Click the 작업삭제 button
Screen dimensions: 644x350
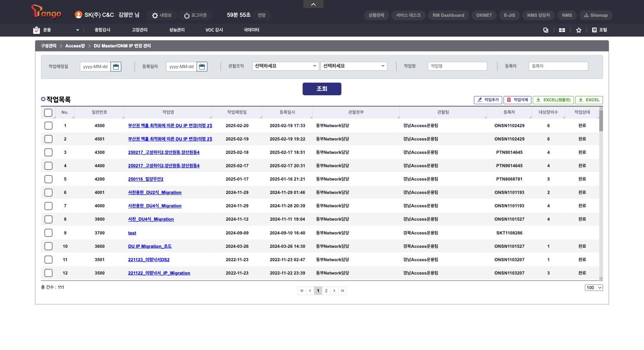[x=517, y=100]
